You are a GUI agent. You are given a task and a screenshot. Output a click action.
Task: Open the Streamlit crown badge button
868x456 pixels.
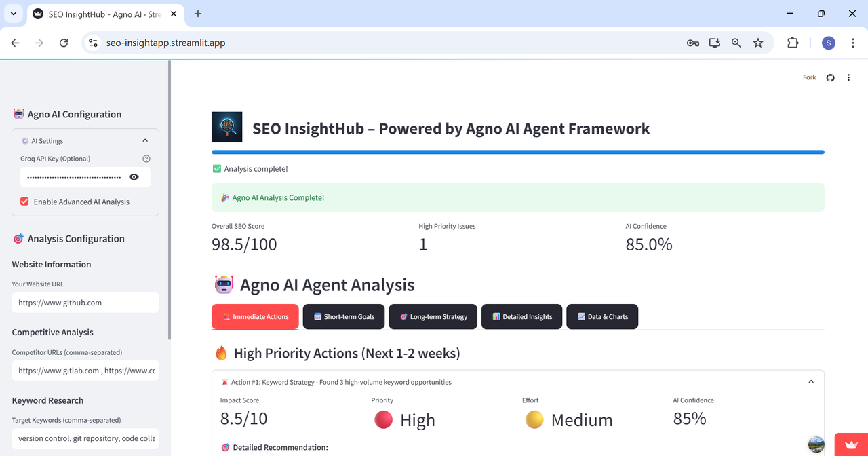pos(851,444)
